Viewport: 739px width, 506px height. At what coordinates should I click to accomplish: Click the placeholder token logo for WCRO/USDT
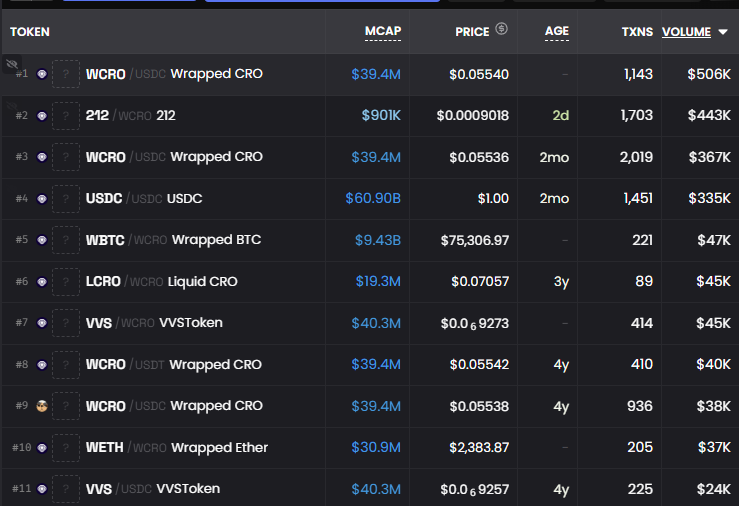66,365
